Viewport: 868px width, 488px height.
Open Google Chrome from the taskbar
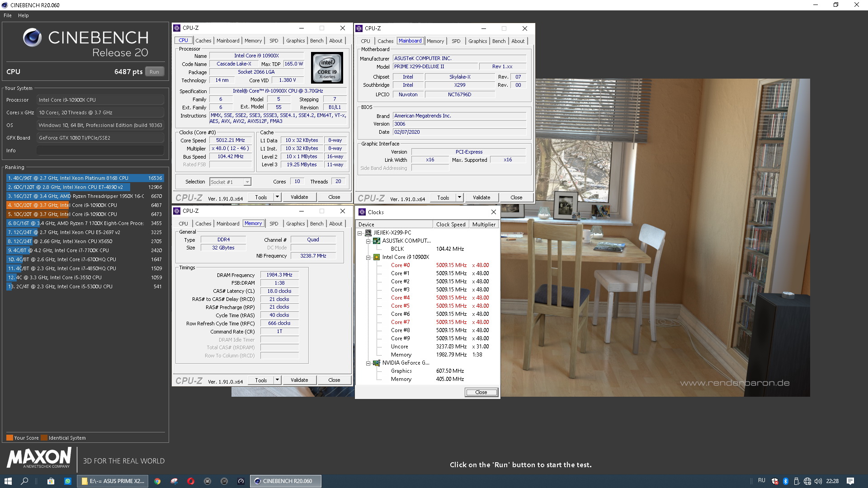[x=157, y=481]
